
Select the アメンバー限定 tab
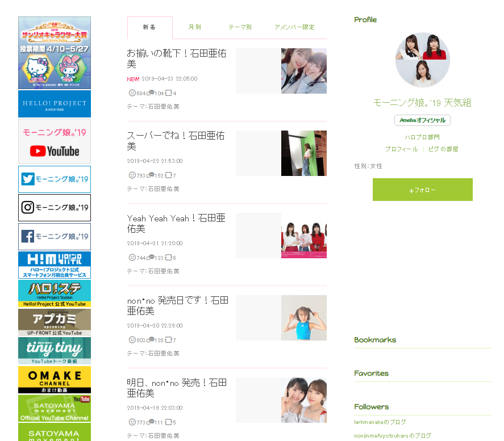pyautogui.click(x=295, y=27)
